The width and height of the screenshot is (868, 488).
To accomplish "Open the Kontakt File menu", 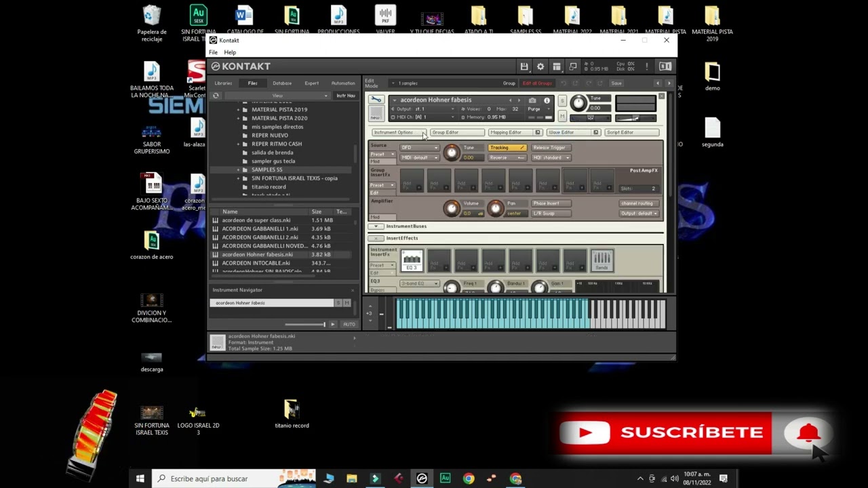I will [213, 52].
